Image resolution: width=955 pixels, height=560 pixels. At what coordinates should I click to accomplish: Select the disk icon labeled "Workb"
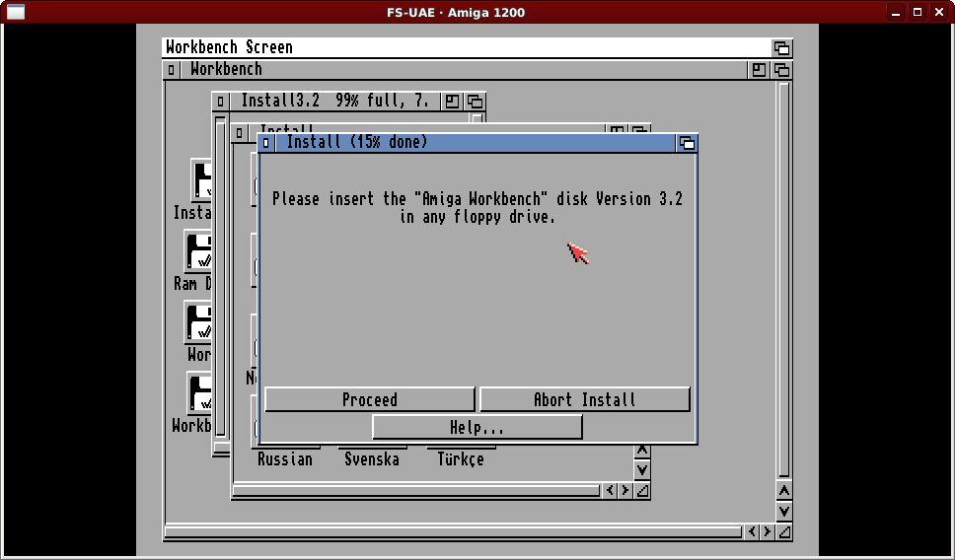coord(199,393)
